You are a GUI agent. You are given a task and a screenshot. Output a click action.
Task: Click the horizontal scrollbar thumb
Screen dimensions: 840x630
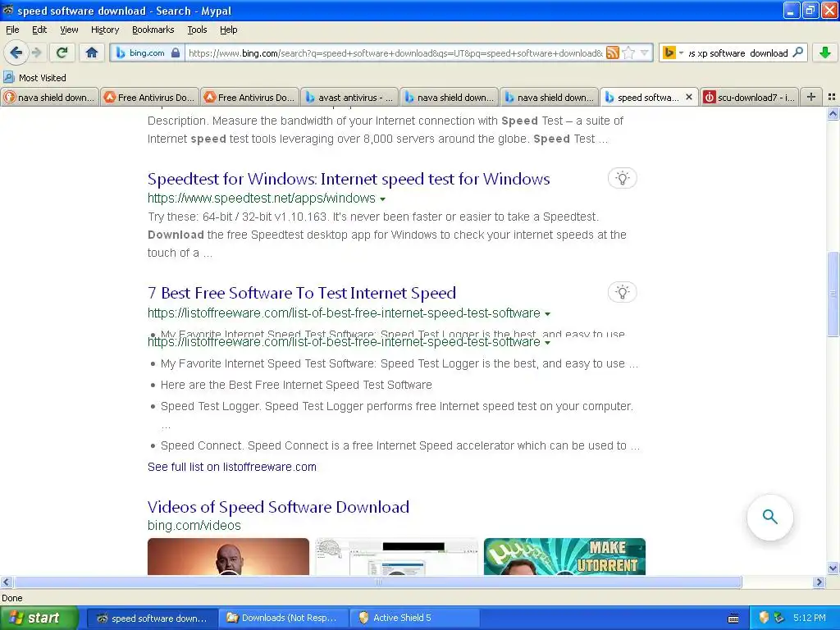coord(377,582)
